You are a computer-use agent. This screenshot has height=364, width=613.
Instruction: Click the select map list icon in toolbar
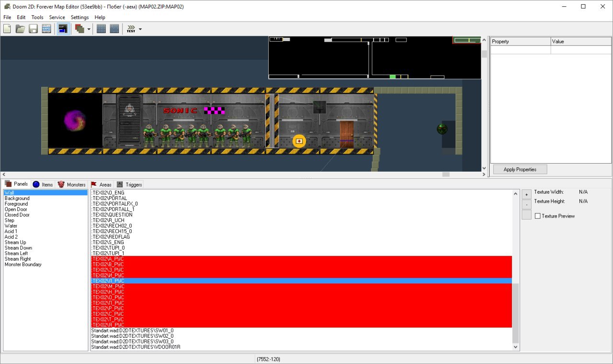click(47, 29)
